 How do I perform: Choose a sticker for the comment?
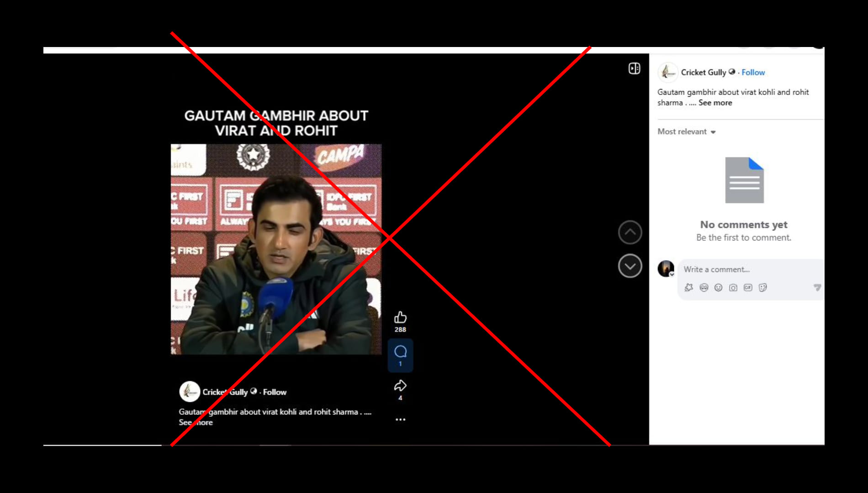coord(762,288)
